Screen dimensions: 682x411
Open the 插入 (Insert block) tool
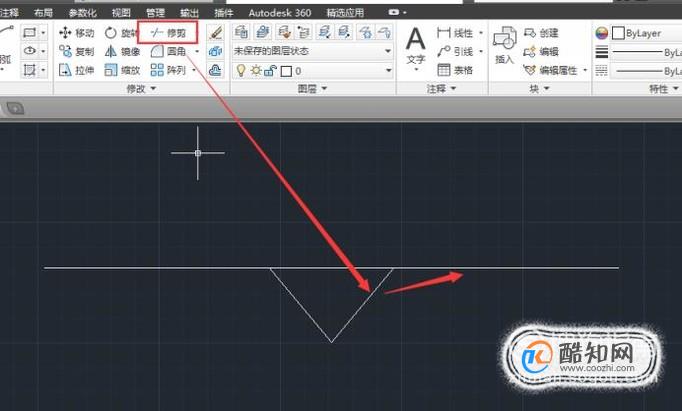click(505, 45)
